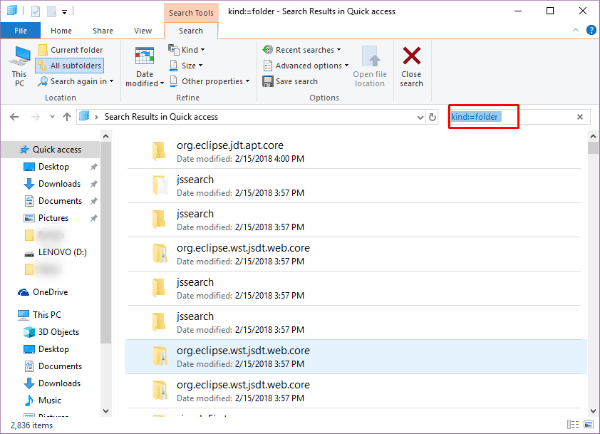Select the org.eclipse.jdt.apt.core folder result
600x434 pixels.
[354, 152]
